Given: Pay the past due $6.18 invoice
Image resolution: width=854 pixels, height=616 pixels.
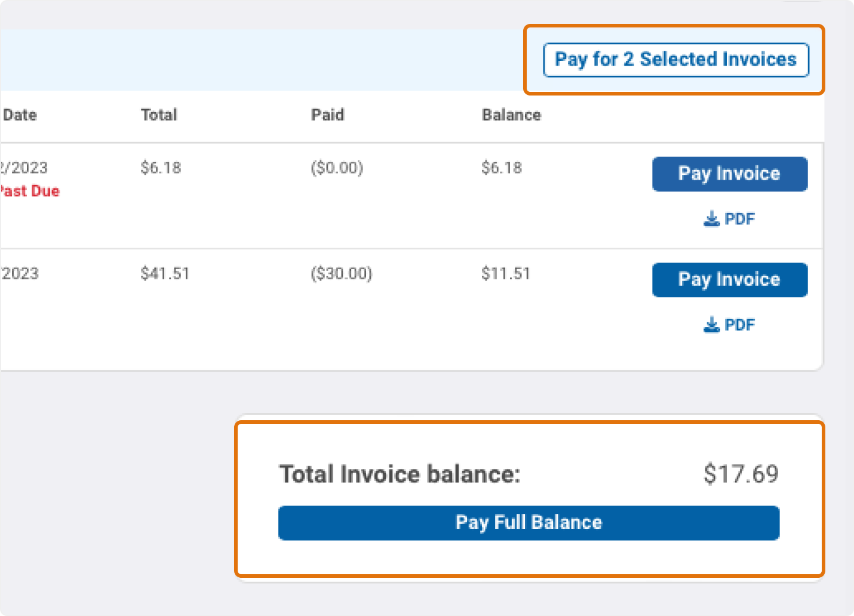Looking at the screenshot, I should [x=729, y=174].
